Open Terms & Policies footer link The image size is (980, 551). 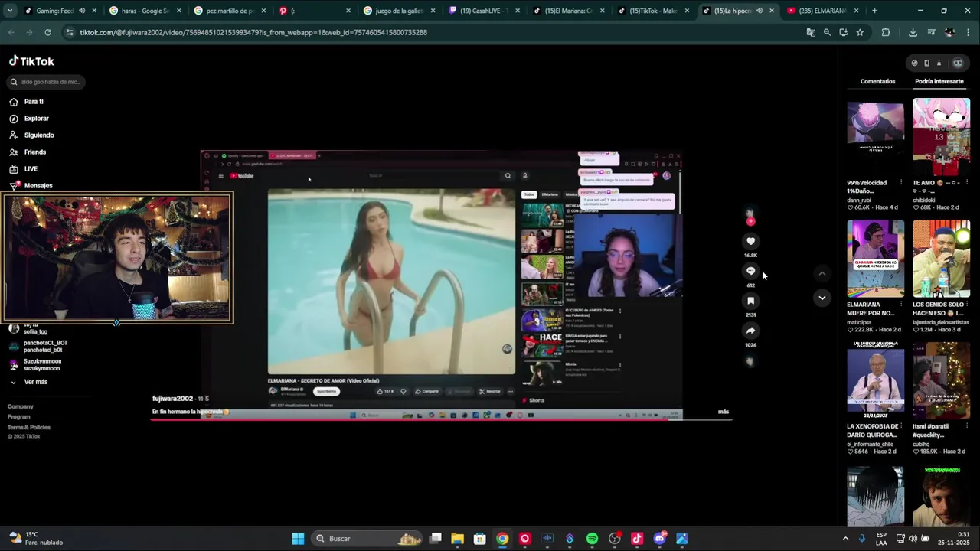pyautogui.click(x=29, y=427)
